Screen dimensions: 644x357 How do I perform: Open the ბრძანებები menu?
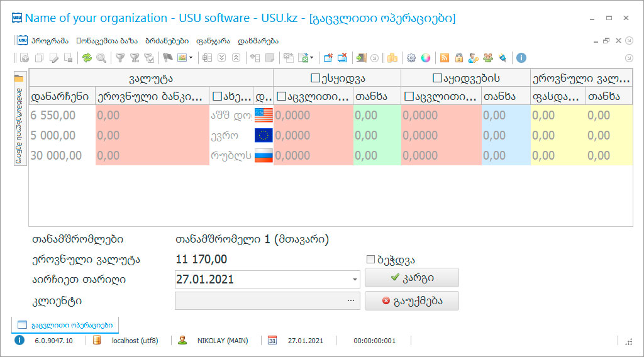click(167, 41)
